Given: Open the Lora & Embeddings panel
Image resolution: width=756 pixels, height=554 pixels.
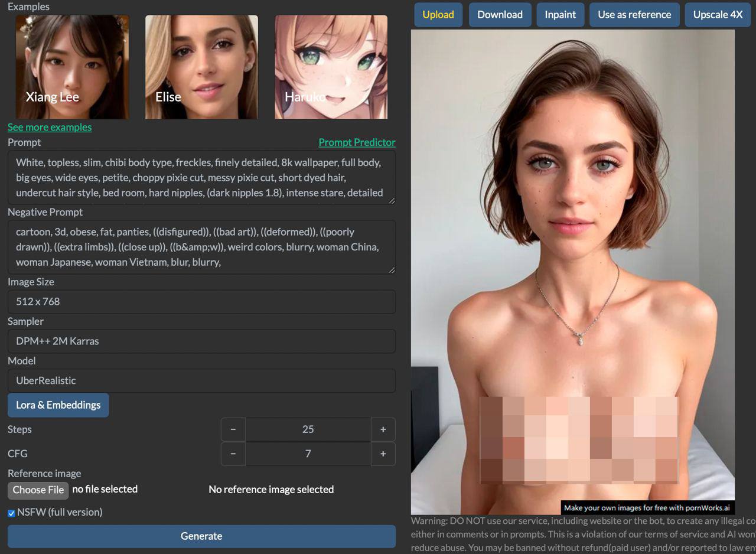Looking at the screenshot, I should [58, 405].
